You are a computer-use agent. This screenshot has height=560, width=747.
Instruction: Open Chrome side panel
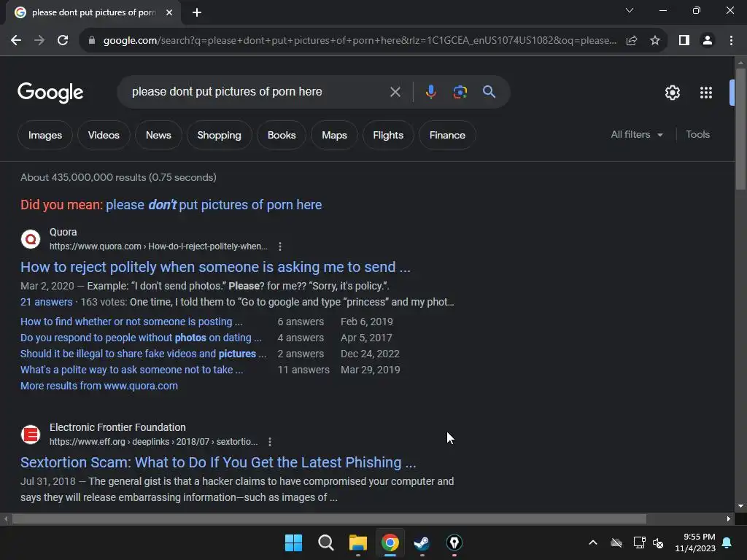(x=684, y=41)
